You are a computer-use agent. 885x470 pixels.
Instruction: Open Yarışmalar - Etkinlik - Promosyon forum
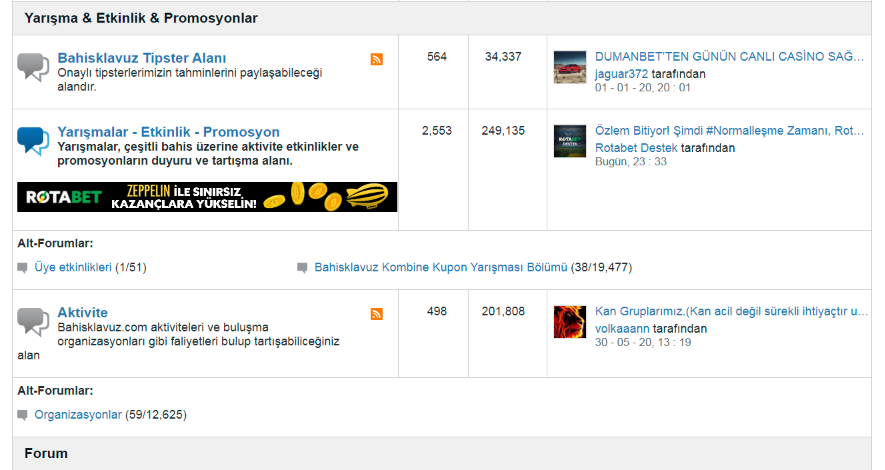point(168,132)
